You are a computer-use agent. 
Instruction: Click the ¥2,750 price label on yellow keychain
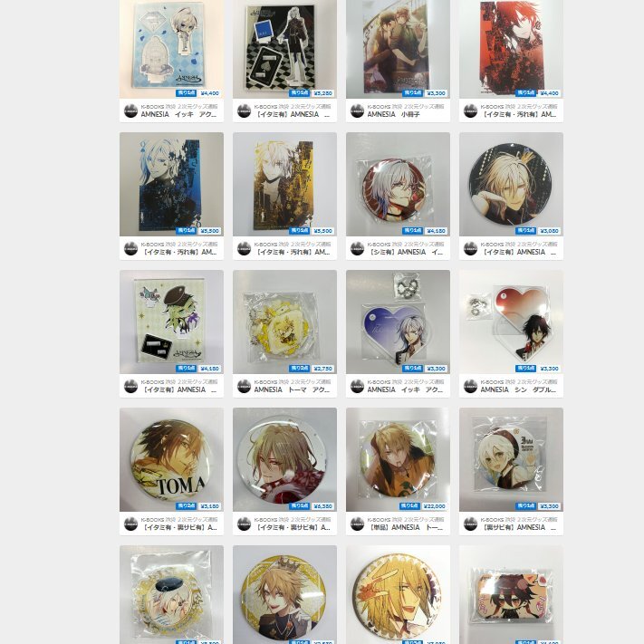point(322,369)
